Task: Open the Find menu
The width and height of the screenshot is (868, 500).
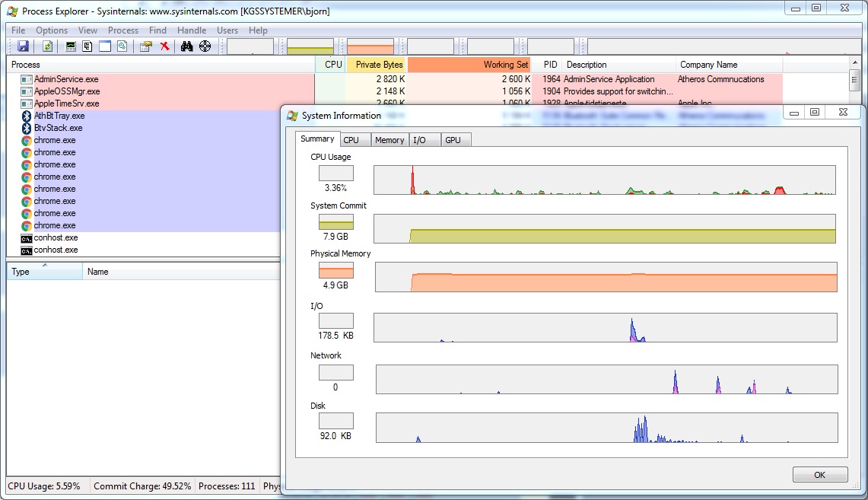Action: click(157, 30)
